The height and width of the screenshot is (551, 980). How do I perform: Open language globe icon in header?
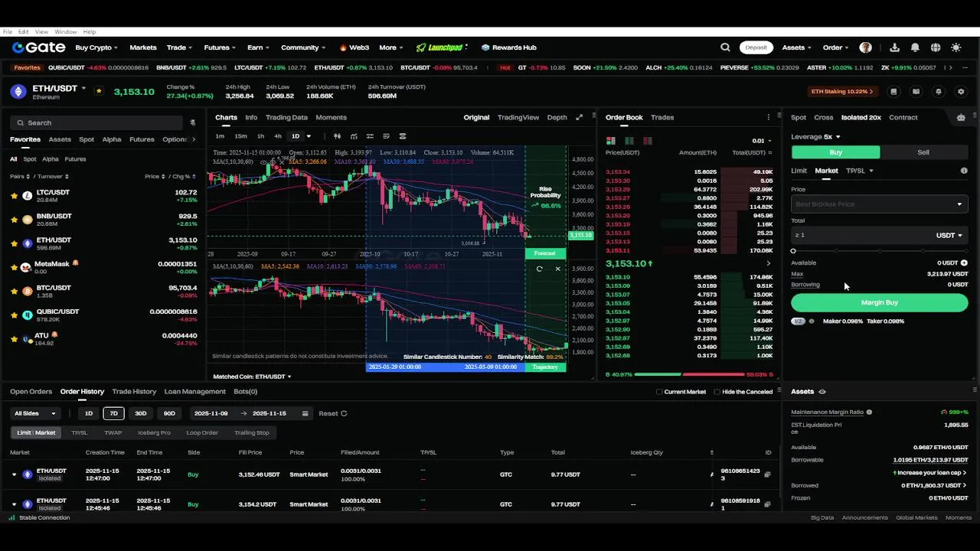click(936, 47)
